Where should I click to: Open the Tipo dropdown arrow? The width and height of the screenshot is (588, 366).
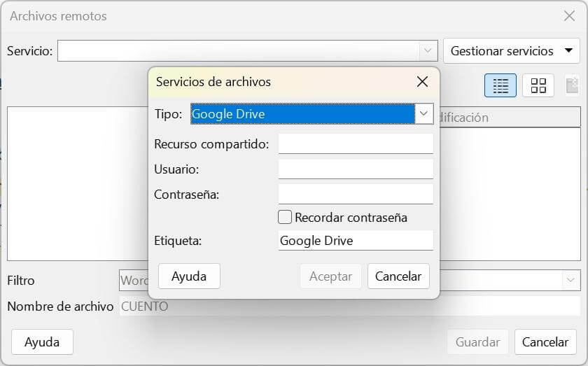(x=423, y=113)
